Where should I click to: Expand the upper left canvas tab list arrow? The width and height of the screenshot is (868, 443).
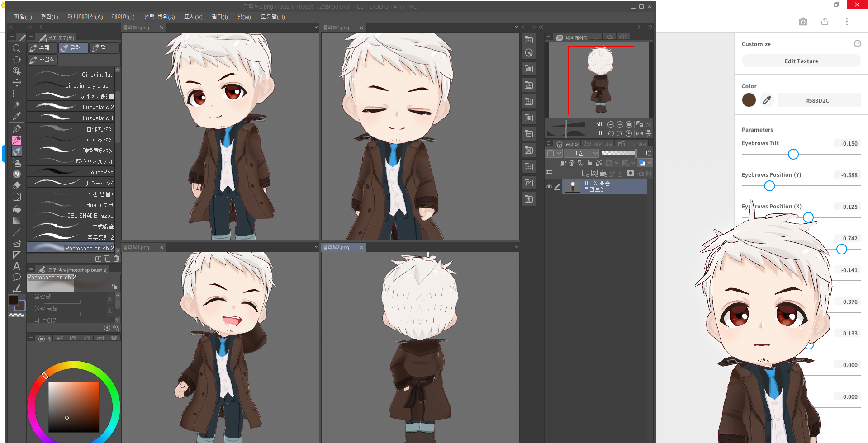point(316,27)
